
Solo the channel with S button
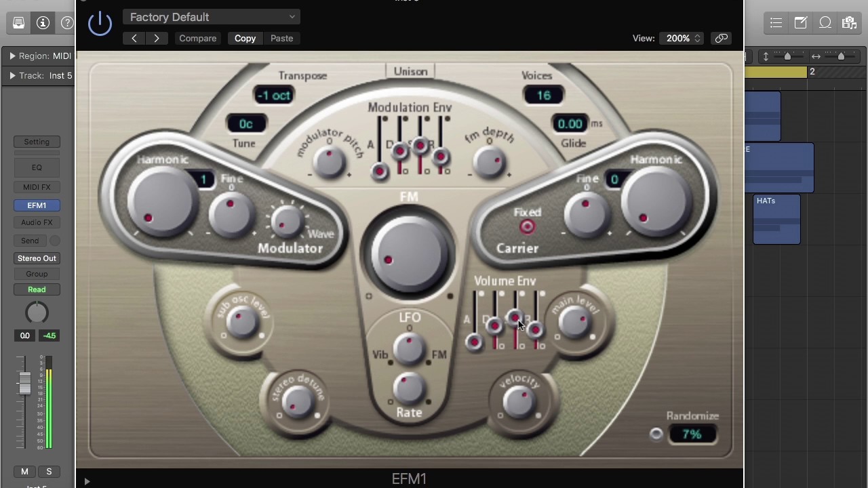coord(49,472)
